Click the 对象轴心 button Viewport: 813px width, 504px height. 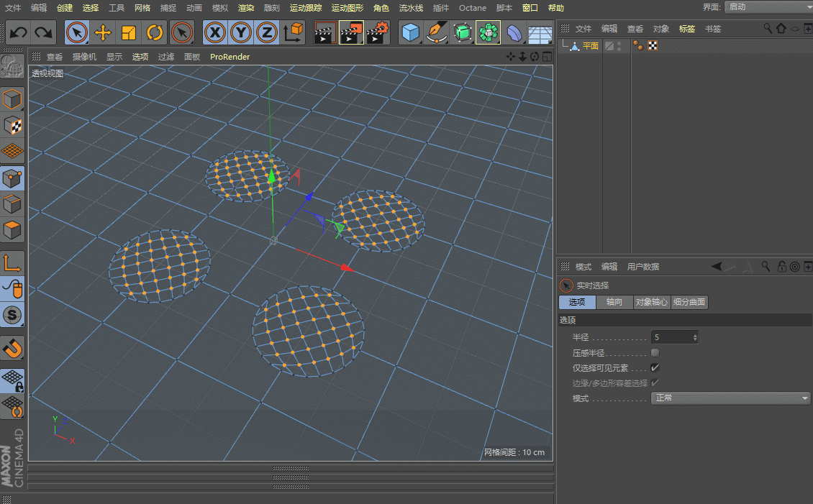click(651, 302)
